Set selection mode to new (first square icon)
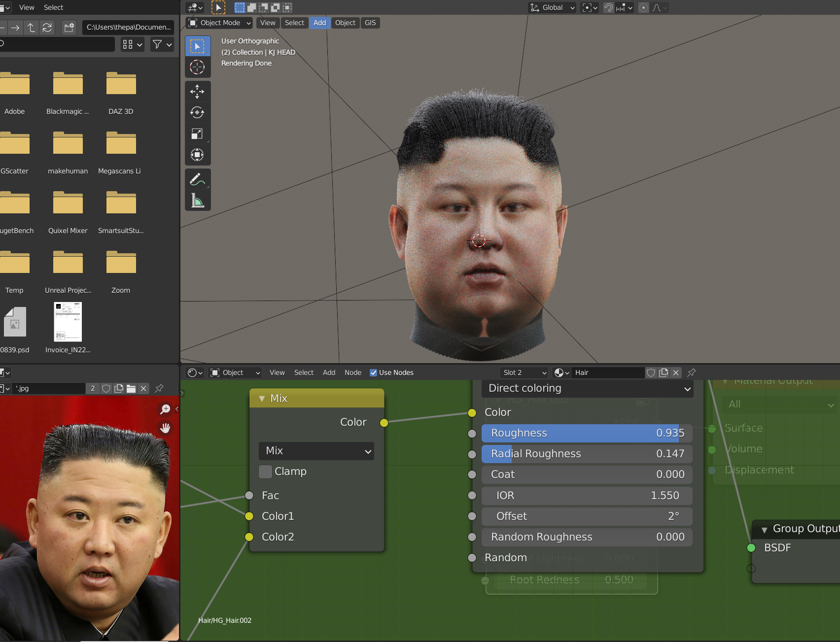Screen dimensions: 840x642 [x=240, y=7]
